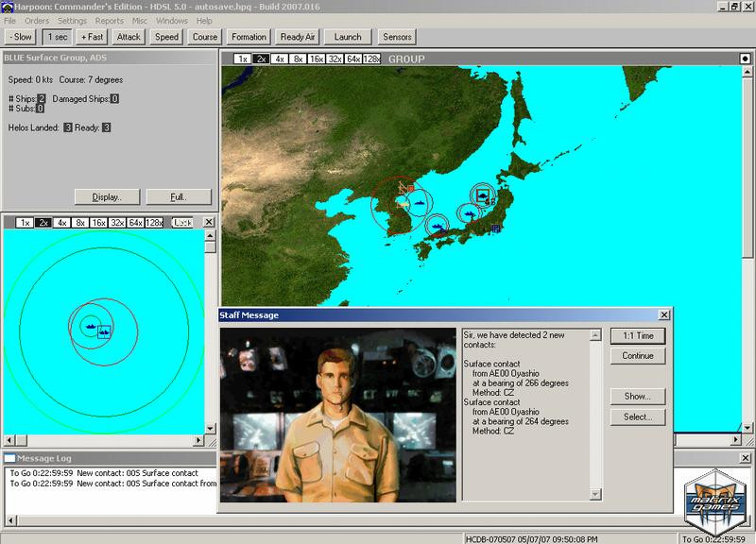Click the Matrix Games logo

pyautogui.click(x=716, y=502)
